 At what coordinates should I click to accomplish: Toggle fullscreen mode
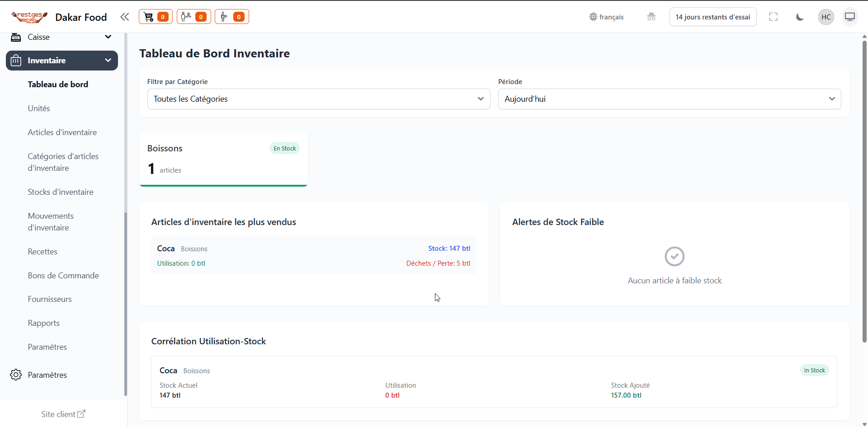click(774, 17)
